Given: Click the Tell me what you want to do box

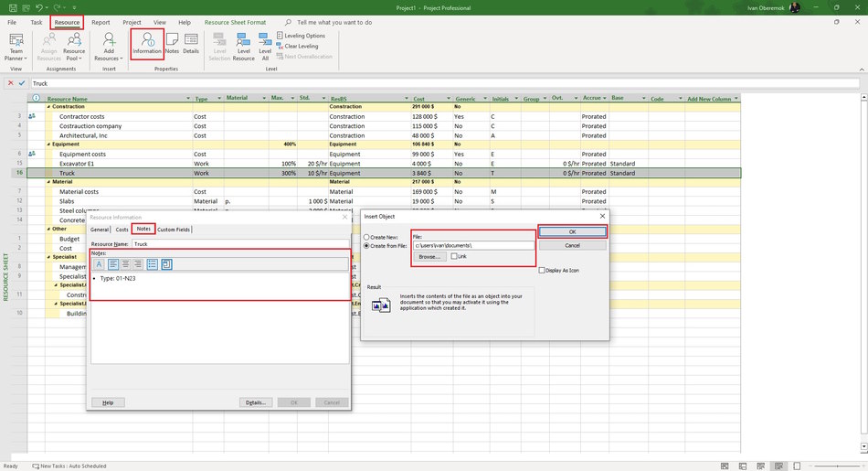Looking at the screenshot, I should click(x=334, y=22).
